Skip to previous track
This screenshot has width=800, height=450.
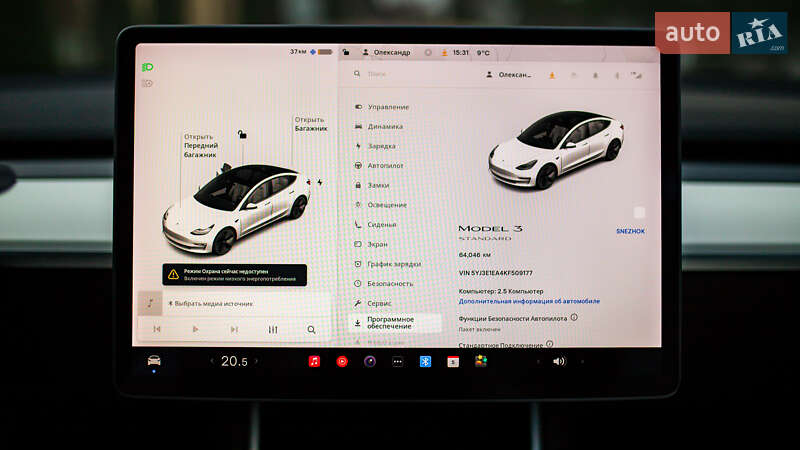pos(157,329)
